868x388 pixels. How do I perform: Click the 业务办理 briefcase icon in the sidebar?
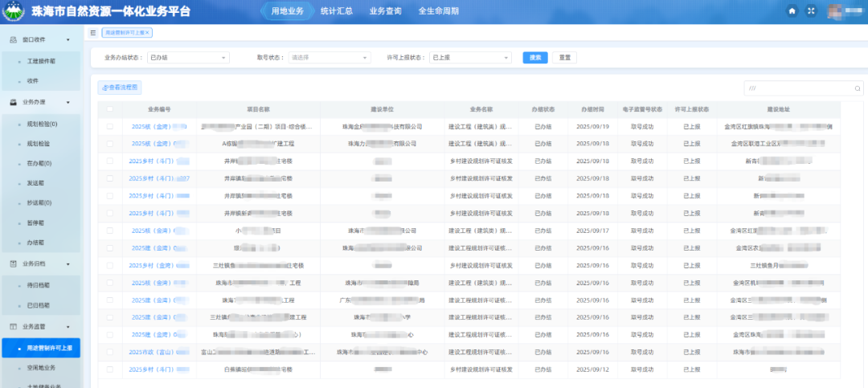[x=14, y=102]
